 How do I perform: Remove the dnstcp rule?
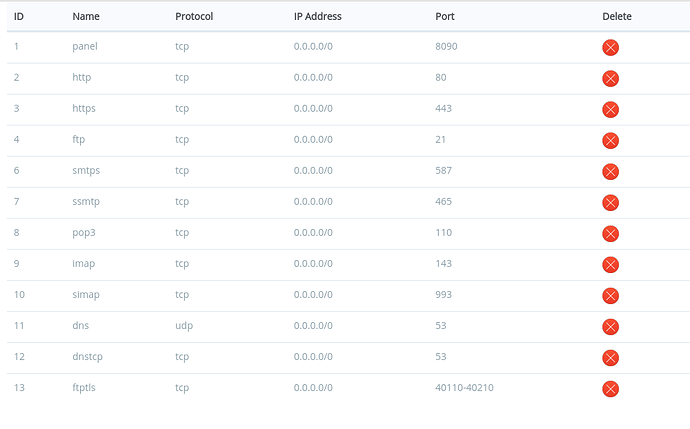click(610, 358)
